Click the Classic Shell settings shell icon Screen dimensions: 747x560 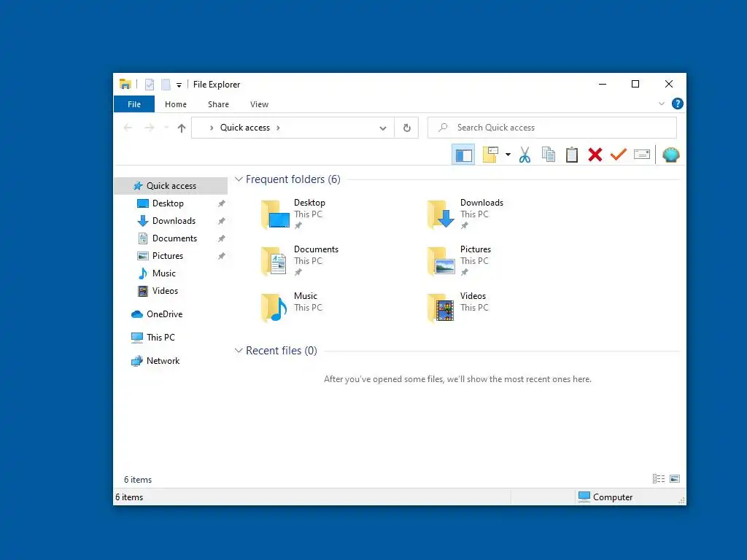tap(671, 155)
